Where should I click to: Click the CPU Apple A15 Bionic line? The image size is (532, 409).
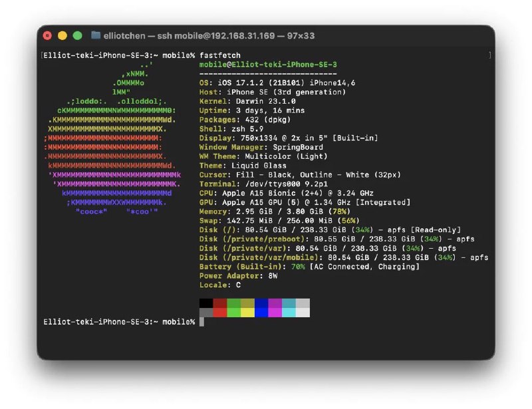pyautogui.click(x=287, y=193)
